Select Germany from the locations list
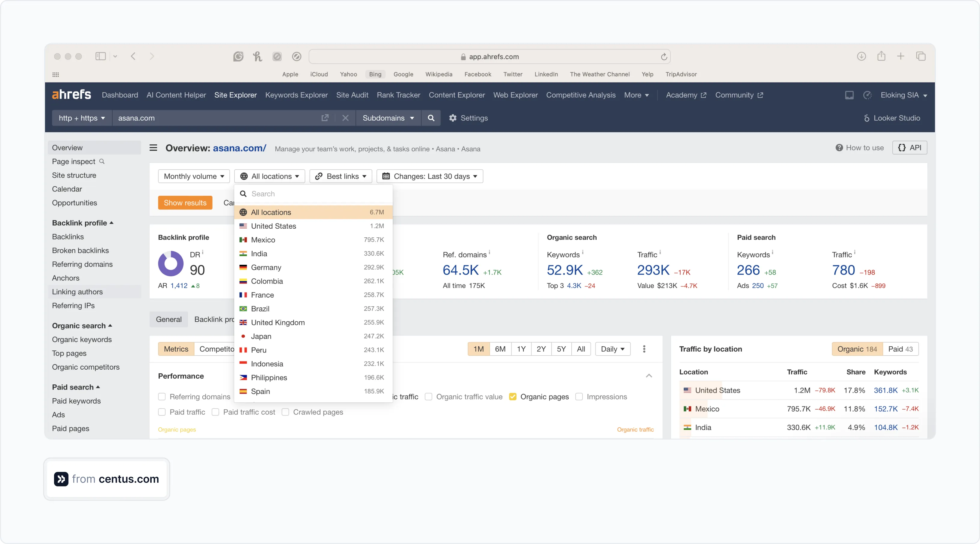 click(x=266, y=267)
